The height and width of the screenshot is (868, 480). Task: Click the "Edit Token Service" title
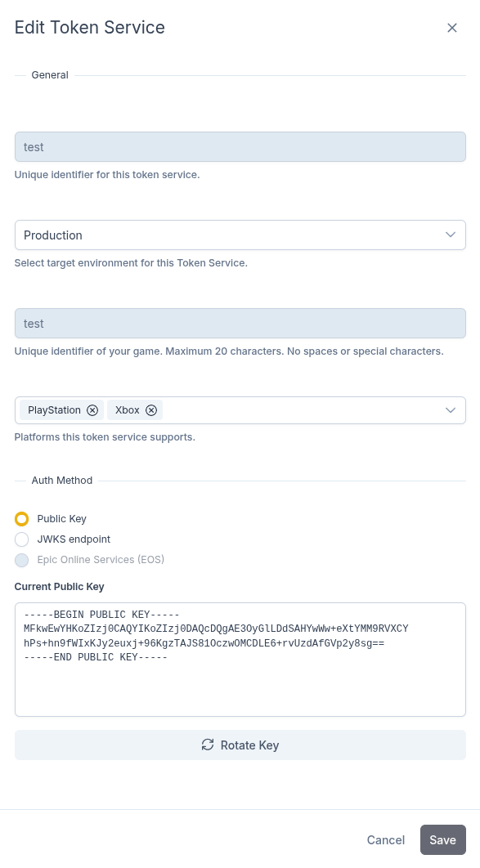pos(90,27)
